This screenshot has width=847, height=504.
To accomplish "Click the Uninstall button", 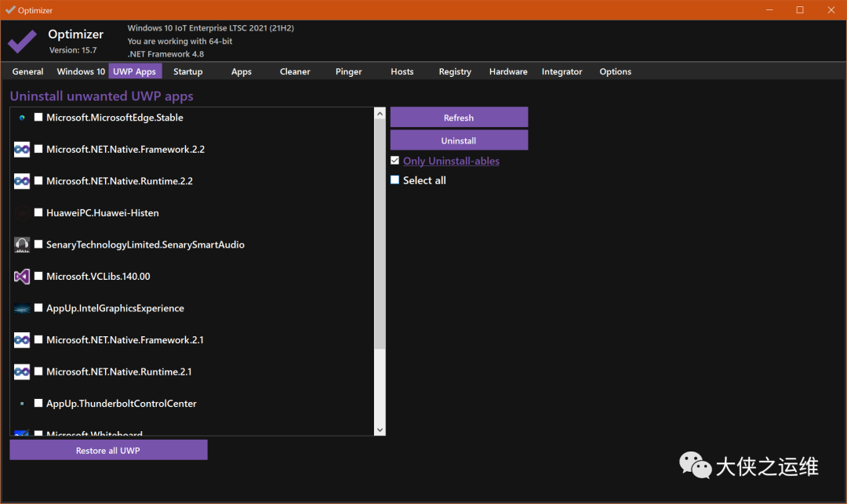I will click(x=459, y=140).
